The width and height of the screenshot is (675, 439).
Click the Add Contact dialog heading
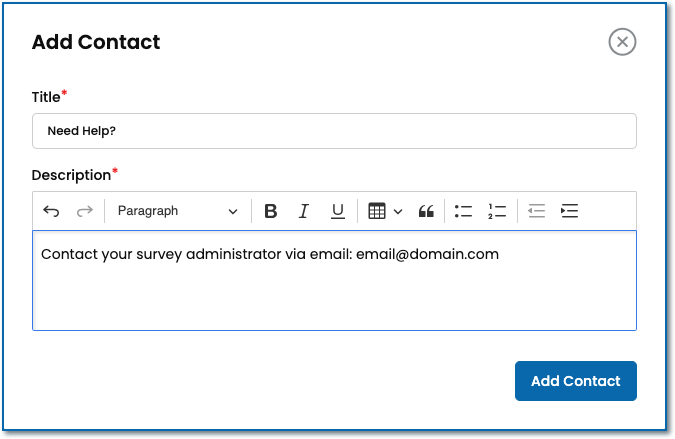pos(96,42)
